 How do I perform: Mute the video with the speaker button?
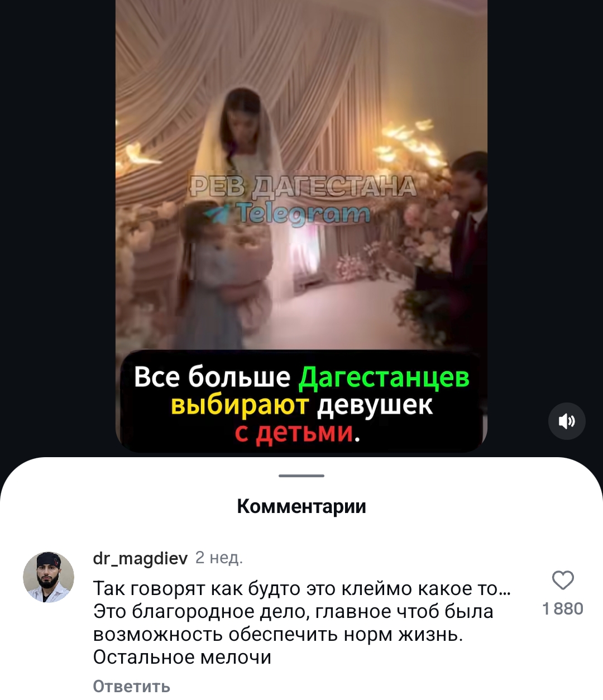point(567,421)
